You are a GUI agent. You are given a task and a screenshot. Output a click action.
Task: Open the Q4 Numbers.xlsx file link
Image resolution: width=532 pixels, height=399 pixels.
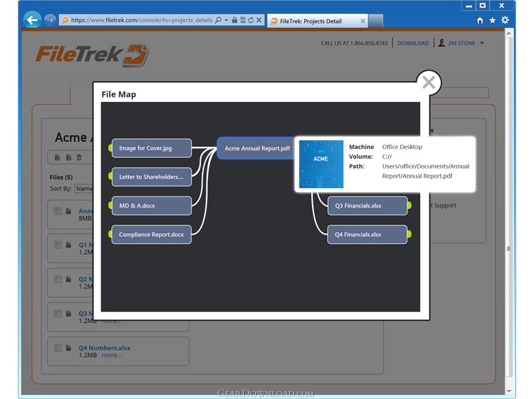point(105,348)
